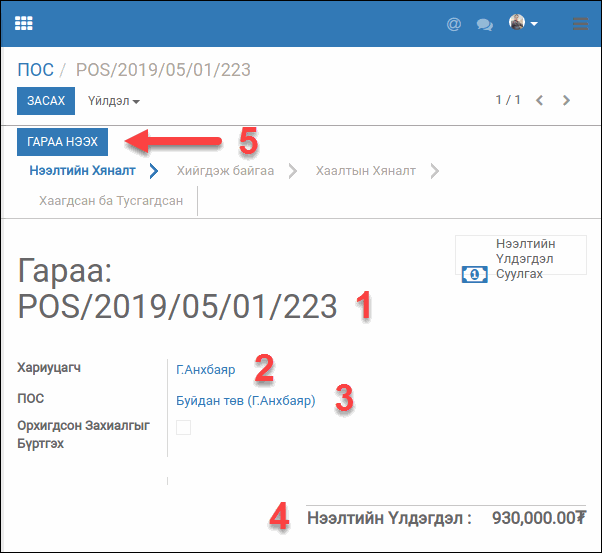Click the ГАРАА НЭЭХ button

pos(63,143)
